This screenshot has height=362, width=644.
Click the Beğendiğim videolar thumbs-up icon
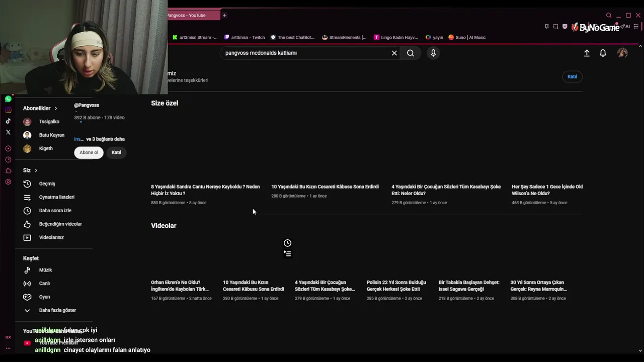coord(27,224)
